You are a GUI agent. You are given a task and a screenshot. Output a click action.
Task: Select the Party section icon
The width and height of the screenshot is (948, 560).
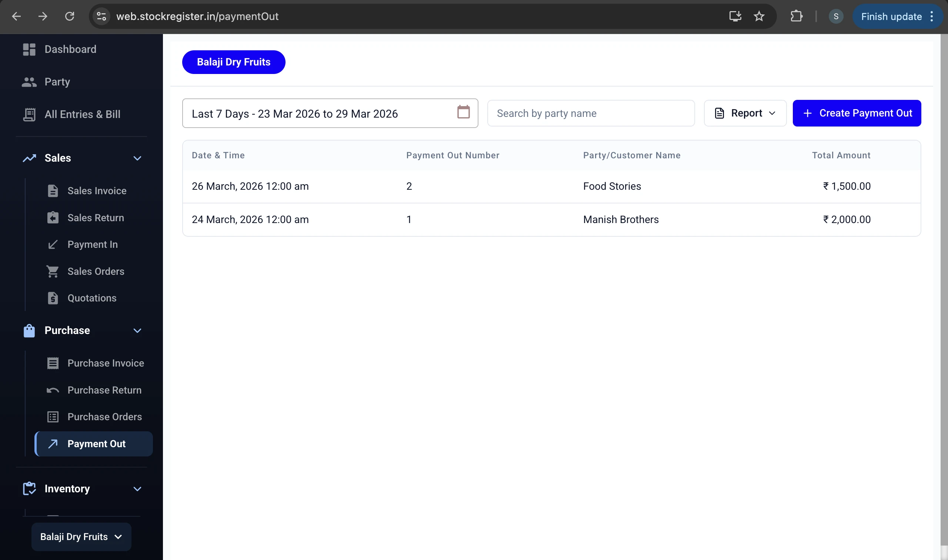[x=29, y=81]
